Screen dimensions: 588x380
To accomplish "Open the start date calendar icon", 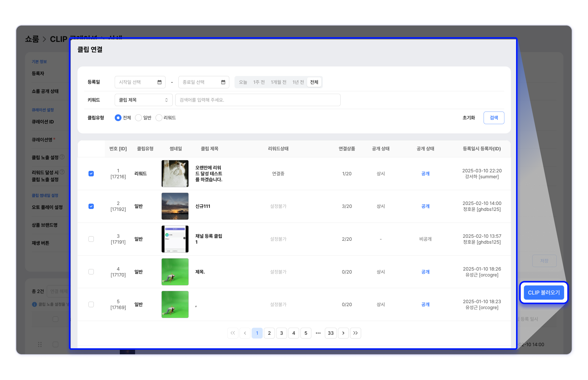I will tap(159, 82).
